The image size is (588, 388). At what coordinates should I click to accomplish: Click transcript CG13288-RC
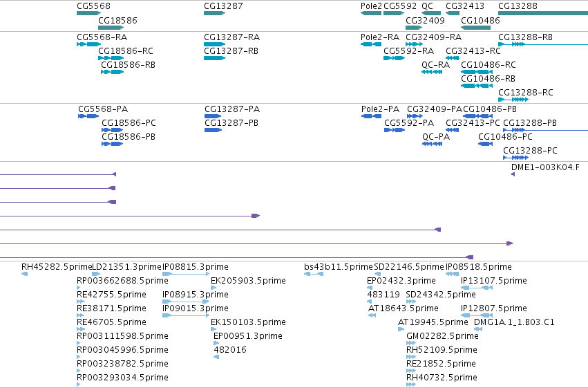(513, 100)
